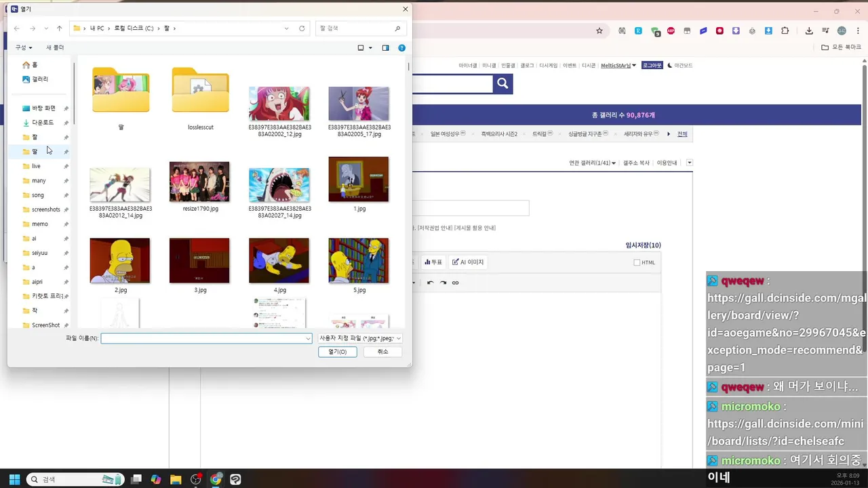The image size is (868, 488).
Task: Click the AI 이미지 button
Action: 468,262
